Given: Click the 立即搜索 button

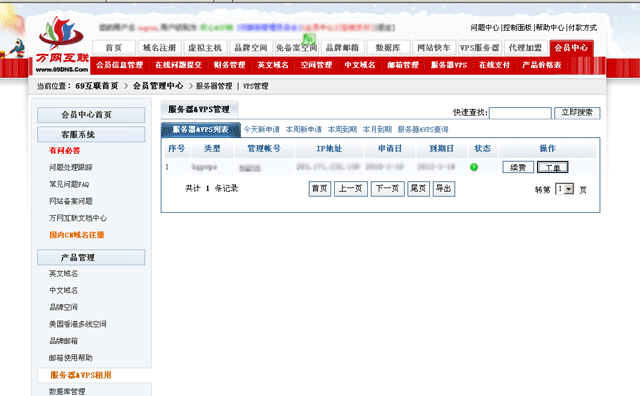Looking at the screenshot, I should pyautogui.click(x=577, y=113).
